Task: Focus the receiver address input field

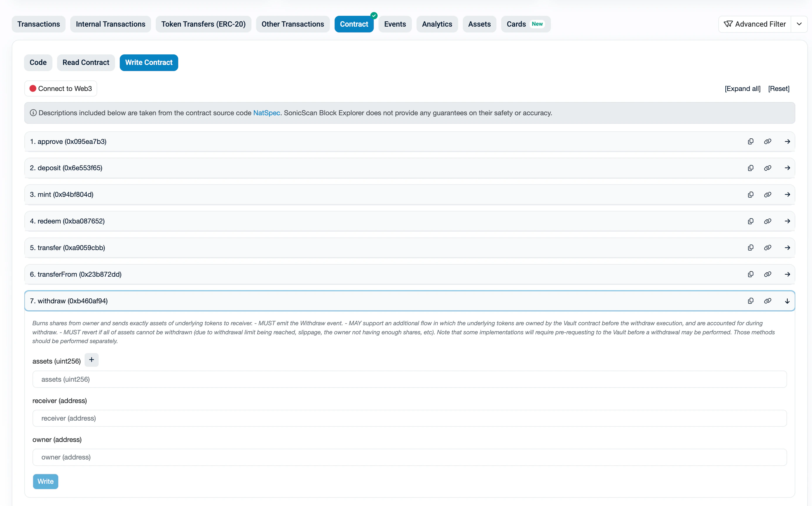Action: [x=409, y=418]
